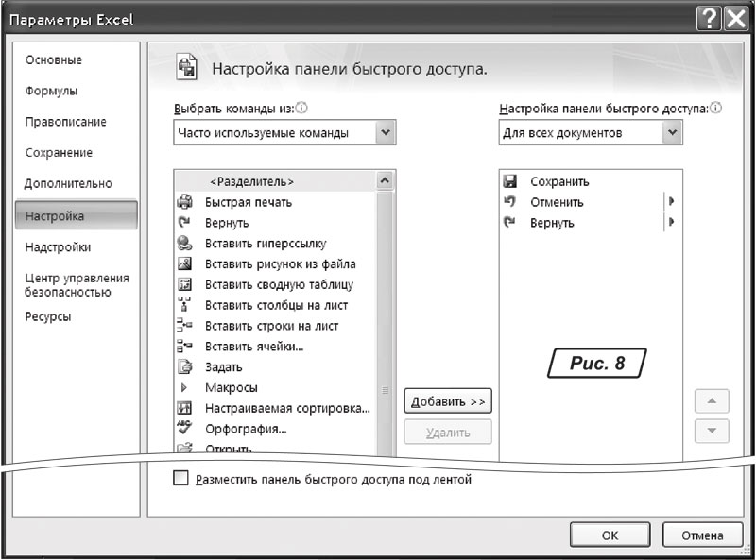Screen dimensions: 756x560
Task: Select the Spelling (Орфография) icon
Action: (185, 428)
